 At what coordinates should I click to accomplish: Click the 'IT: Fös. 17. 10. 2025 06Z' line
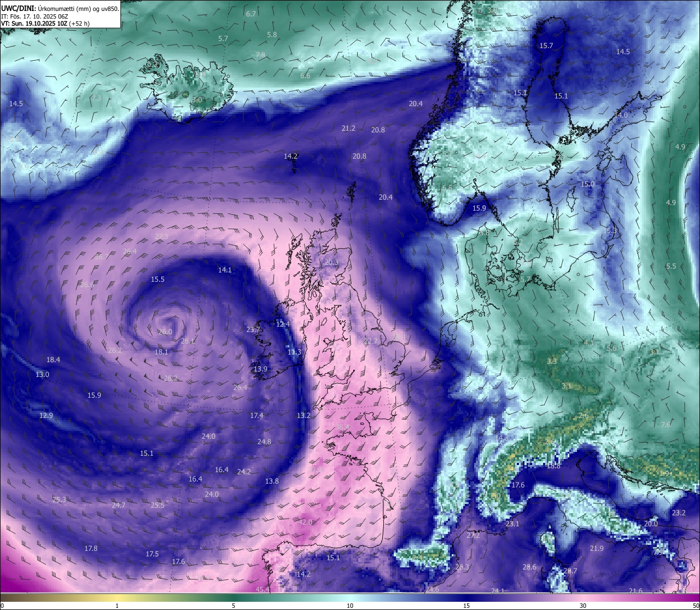pos(34,16)
